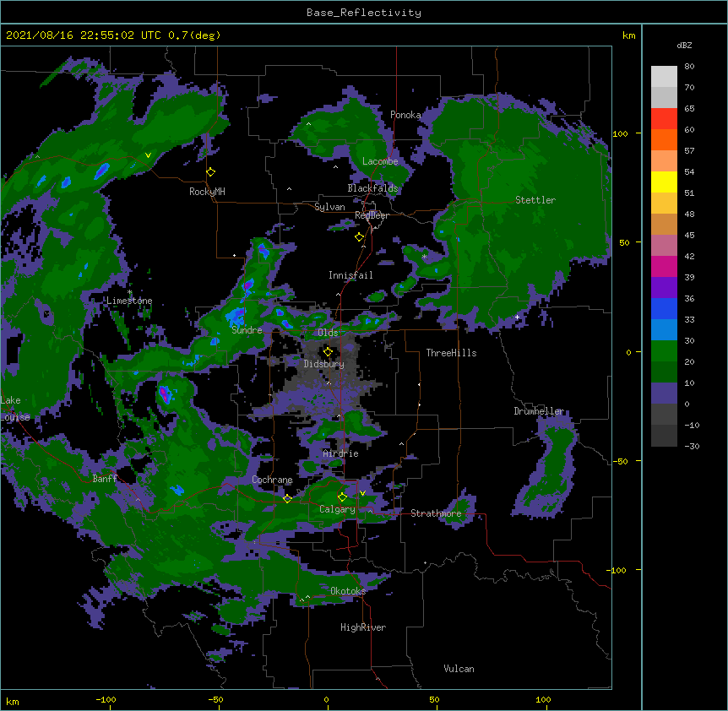
Task: Click the 65 value on dBZ legend
Action: 689,109
